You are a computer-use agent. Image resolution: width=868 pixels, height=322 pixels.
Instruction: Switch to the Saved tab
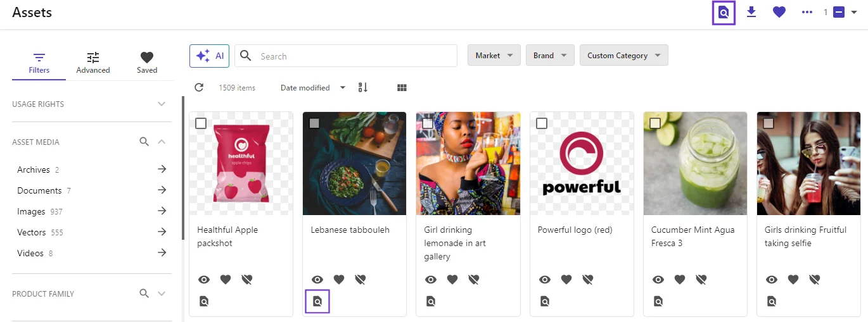pyautogui.click(x=147, y=63)
